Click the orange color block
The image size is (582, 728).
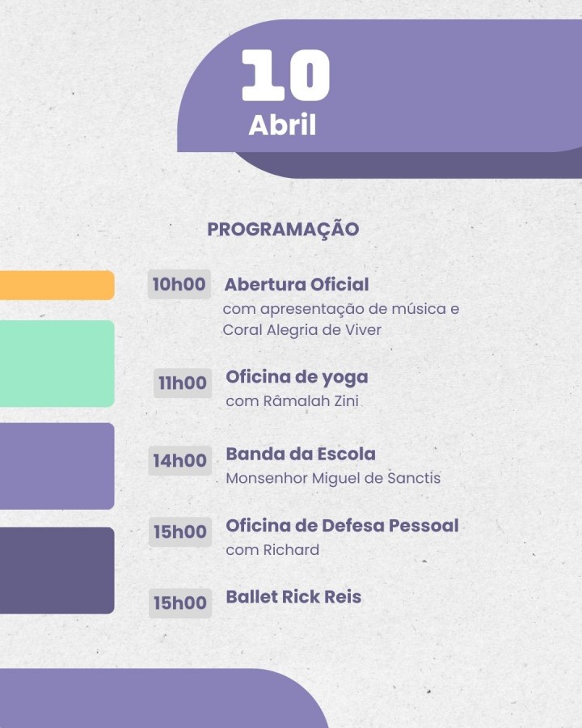coord(57,286)
